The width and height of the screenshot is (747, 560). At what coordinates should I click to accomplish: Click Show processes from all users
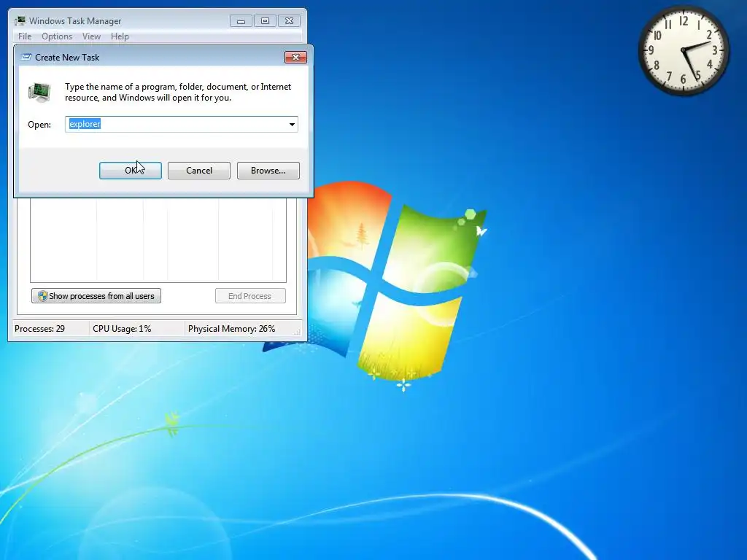[x=96, y=296]
